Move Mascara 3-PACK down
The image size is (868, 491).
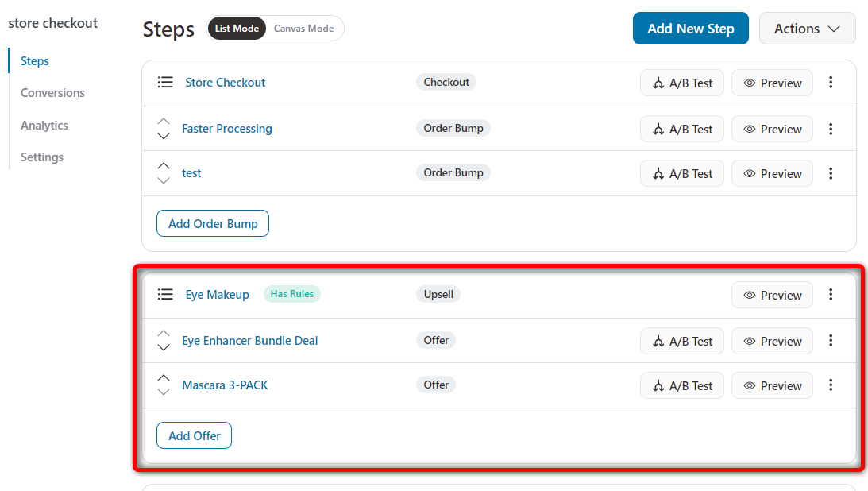click(164, 392)
